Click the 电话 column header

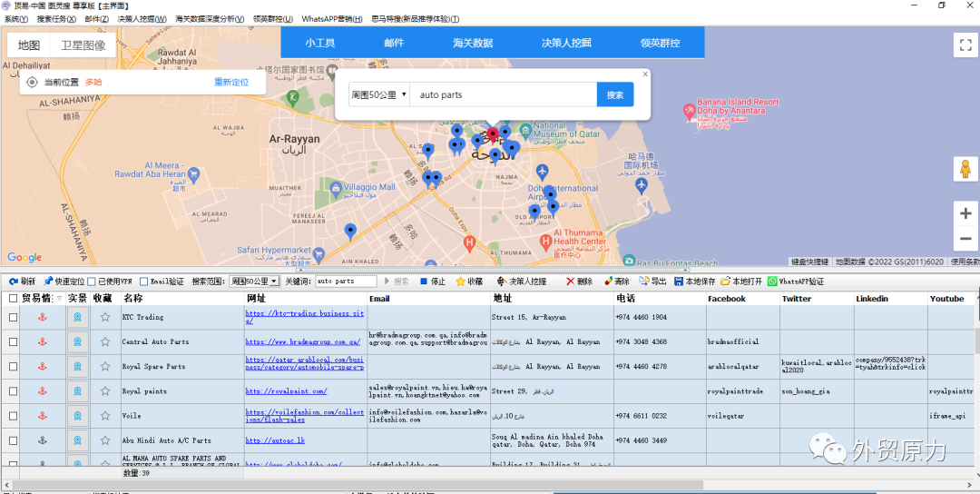(660, 299)
